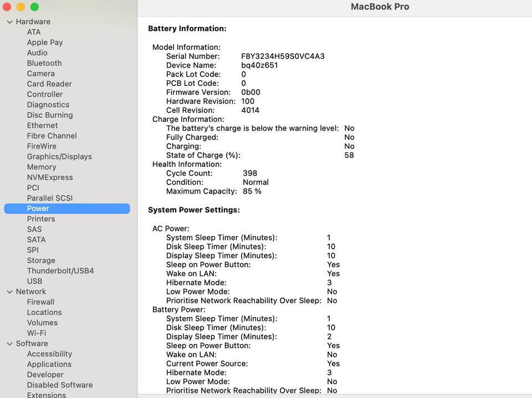Screen dimensions: 532x398
Task: Select Locations under Network
Action: (44, 313)
